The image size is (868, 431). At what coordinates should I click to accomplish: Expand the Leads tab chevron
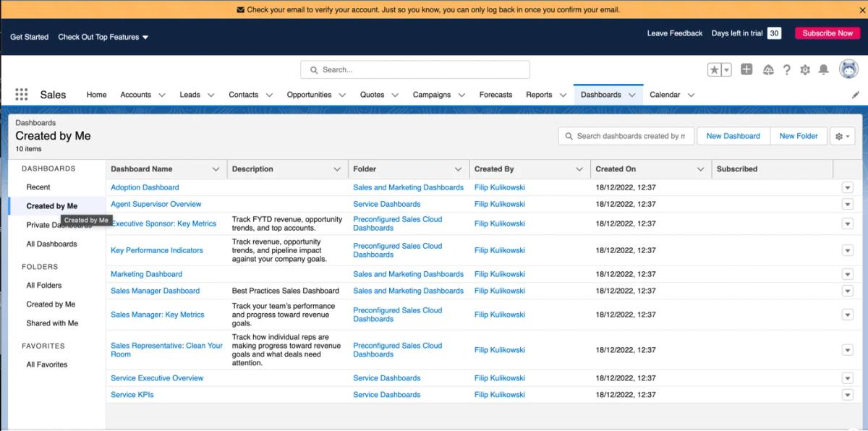211,95
